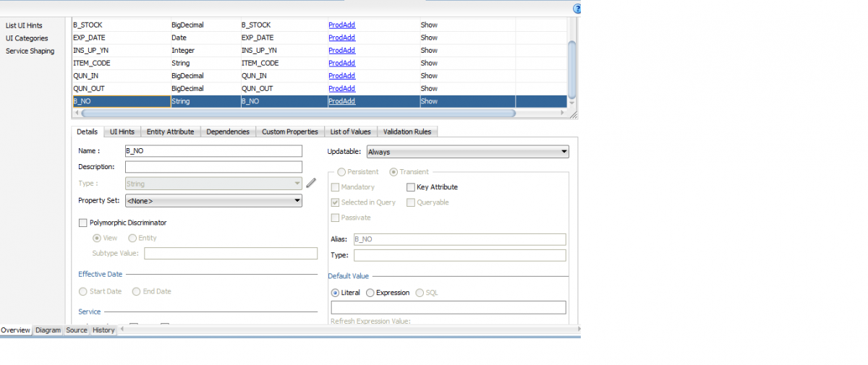The image size is (868, 365).
Task: Open ProdAdd link for ITEM_CODE row
Action: tap(341, 63)
